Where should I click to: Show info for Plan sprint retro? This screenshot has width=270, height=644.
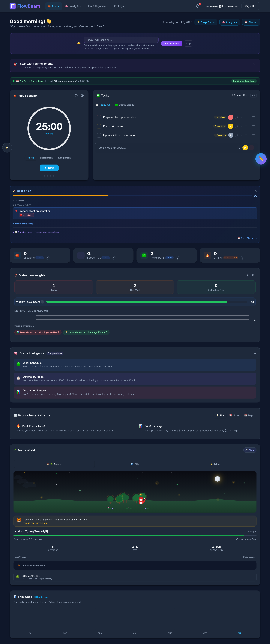[246, 126]
